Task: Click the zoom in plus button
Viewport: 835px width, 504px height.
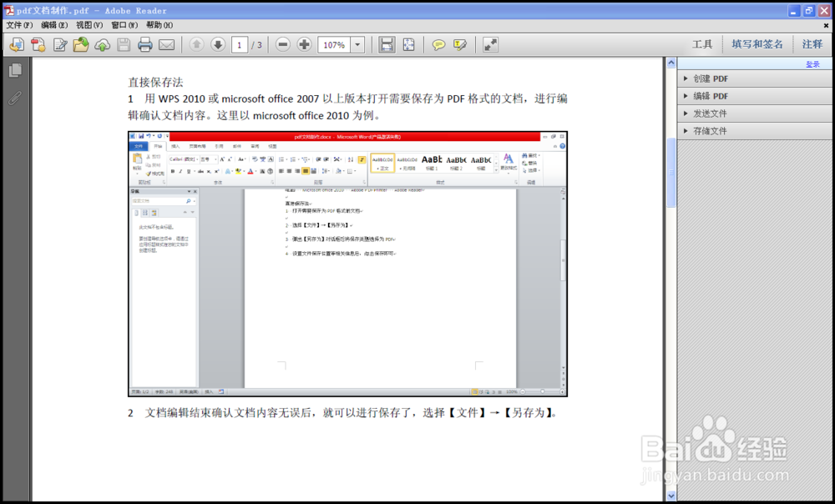Action: click(304, 45)
